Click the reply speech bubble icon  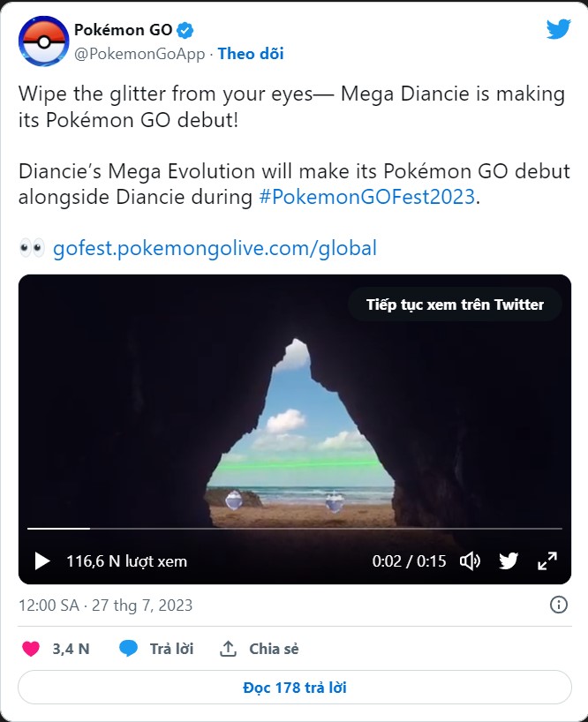(x=131, y=649)
